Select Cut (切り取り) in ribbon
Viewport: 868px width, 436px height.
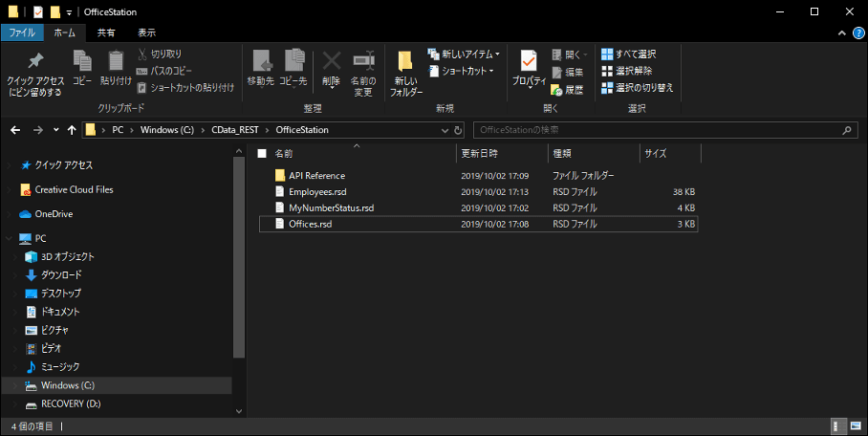coord(160,54)
